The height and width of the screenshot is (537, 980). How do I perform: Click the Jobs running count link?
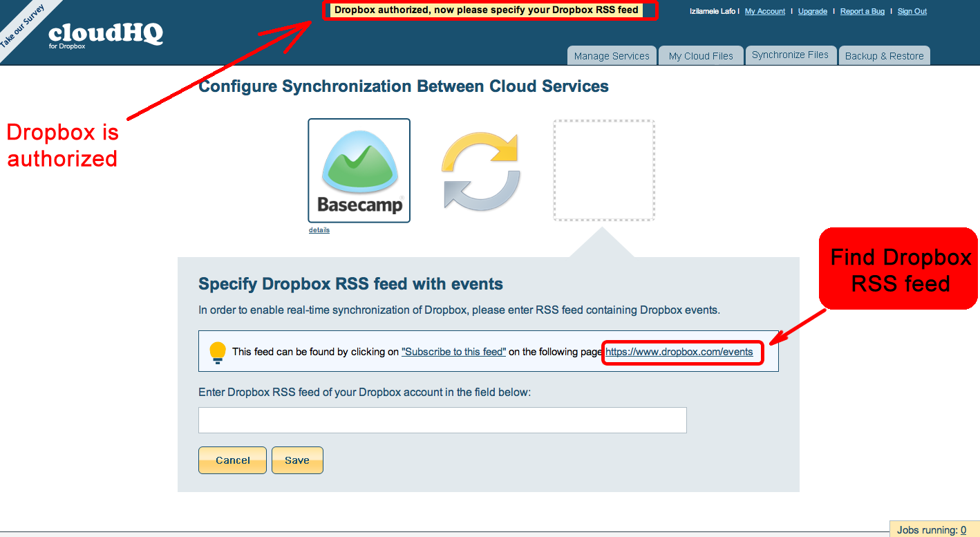pyautogui.click(x=963, y=530)
